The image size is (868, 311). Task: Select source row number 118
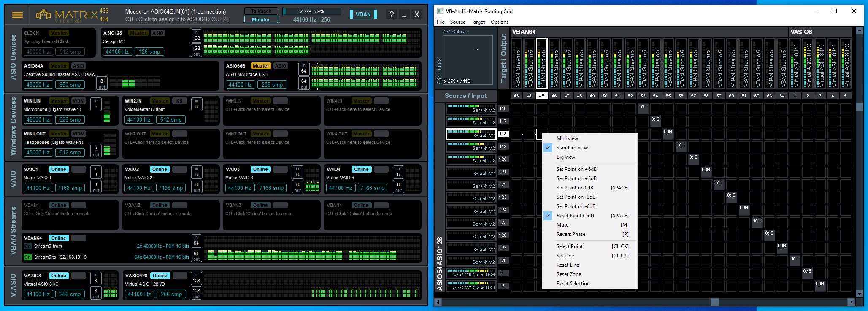[x=503, y=134]
